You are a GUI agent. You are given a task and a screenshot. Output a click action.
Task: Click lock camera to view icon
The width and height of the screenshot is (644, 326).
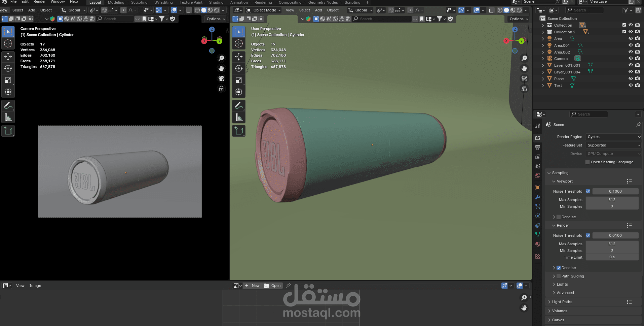pyautogui.click(x=221, y=89)
